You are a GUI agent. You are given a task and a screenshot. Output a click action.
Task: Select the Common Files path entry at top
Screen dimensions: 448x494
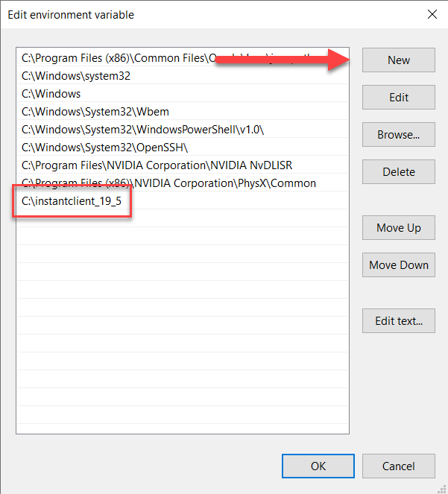coord(112,57)
